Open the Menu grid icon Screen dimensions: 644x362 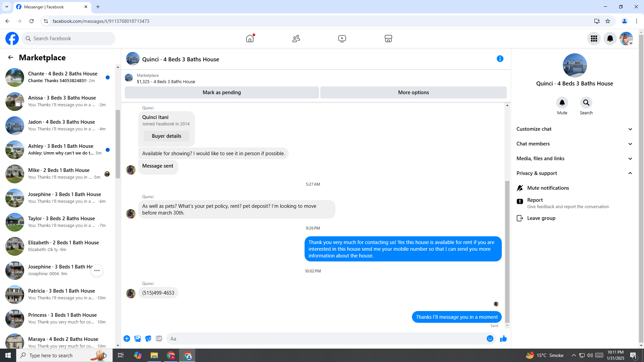click(x=594, y=39)
